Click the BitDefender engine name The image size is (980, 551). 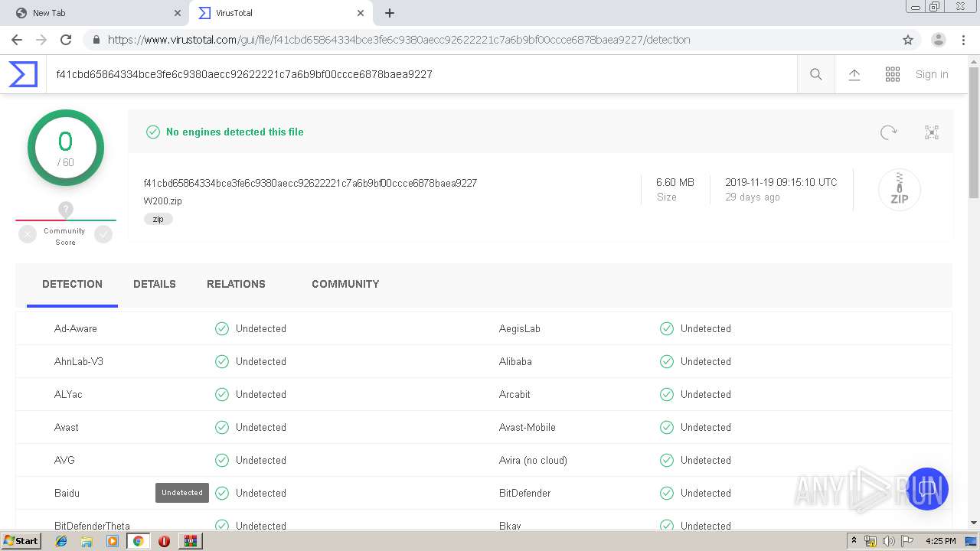[x=524, y=493]
